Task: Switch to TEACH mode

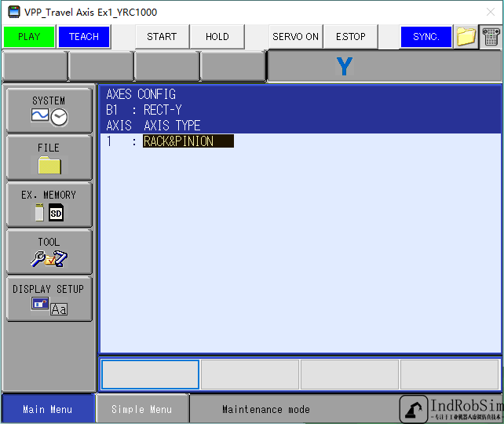Action: [84, 37]
